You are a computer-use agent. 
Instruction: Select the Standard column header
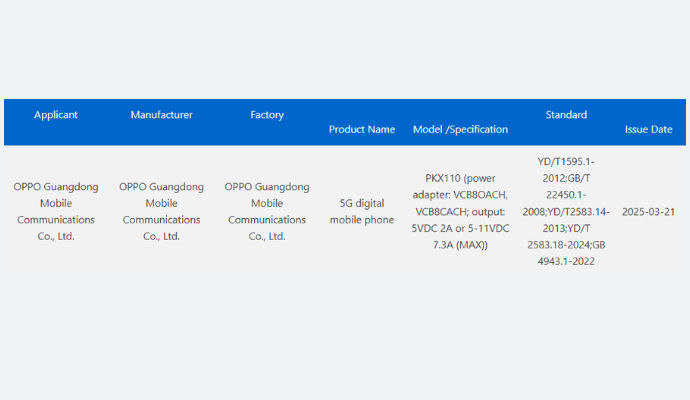[x=566, y=115]
